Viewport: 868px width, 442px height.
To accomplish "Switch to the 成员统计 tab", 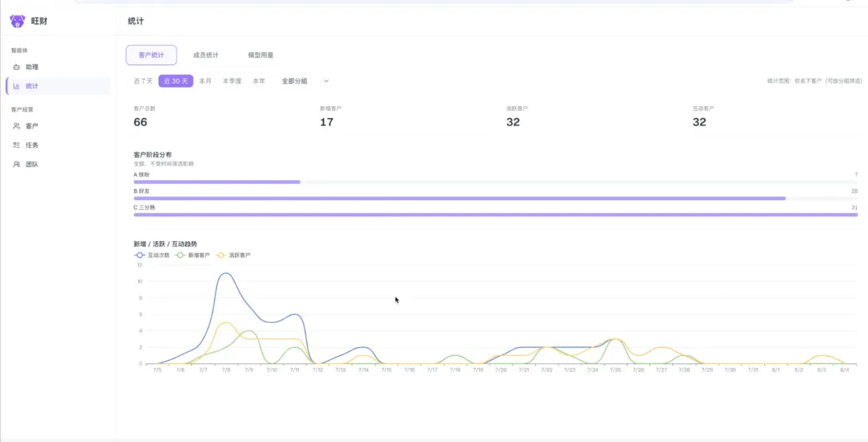I will pos(206,55).
